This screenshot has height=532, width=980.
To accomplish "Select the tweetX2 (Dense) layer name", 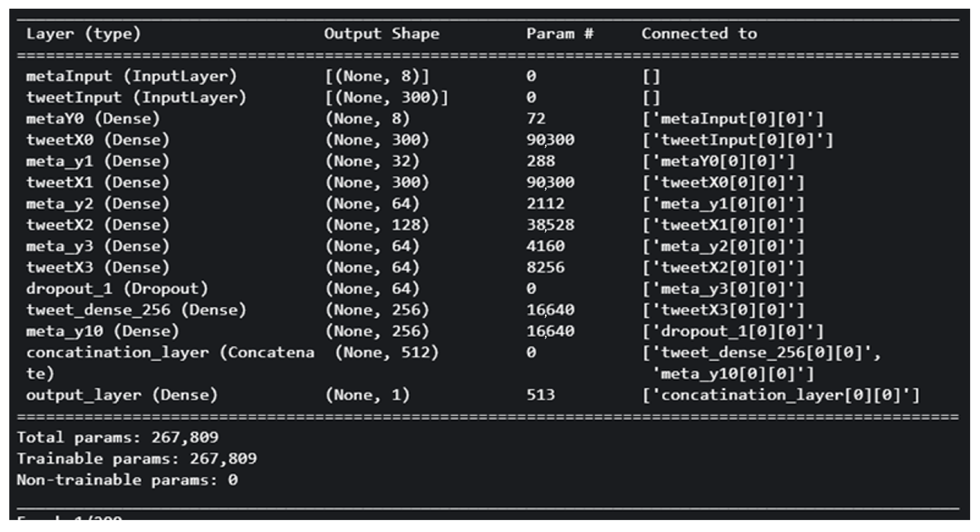I will point(98,225).
